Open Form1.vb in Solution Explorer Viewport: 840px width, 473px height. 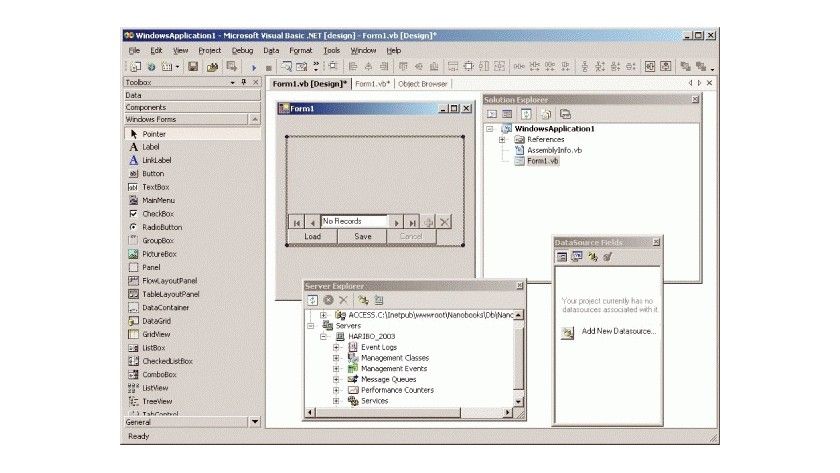click(543, 161)
